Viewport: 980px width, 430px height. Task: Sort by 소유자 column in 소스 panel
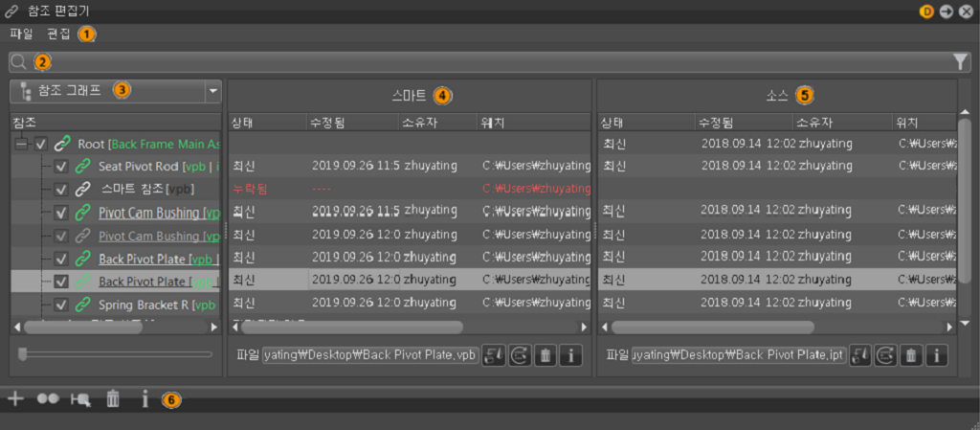[x=842, y=122]
